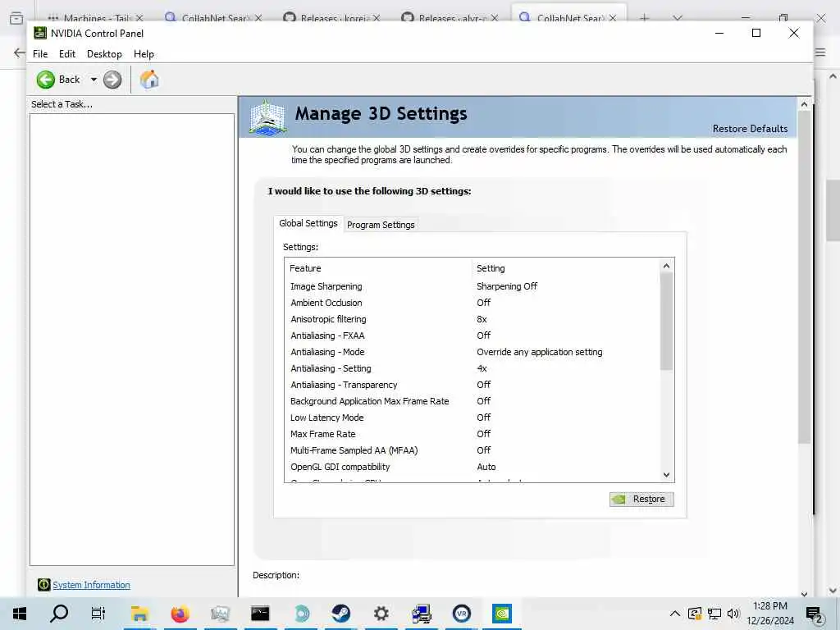Open the browser hamburger menu icon
Screen dimensions: 840x630
pos(820,52)
